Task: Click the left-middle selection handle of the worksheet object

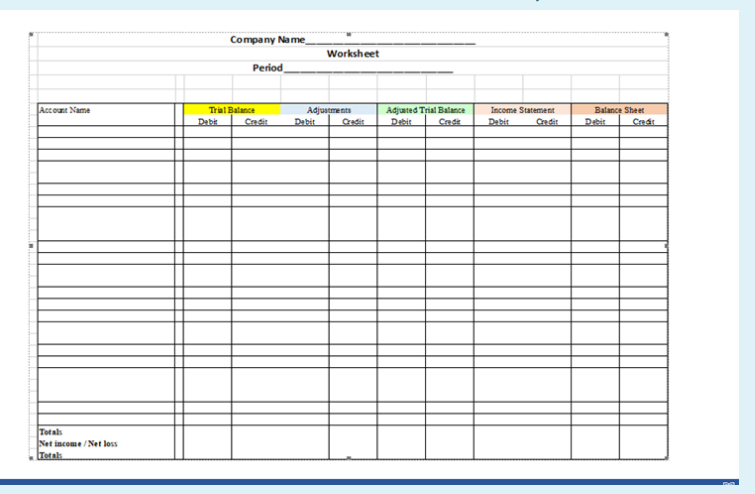Action: (x=31, y=246)
